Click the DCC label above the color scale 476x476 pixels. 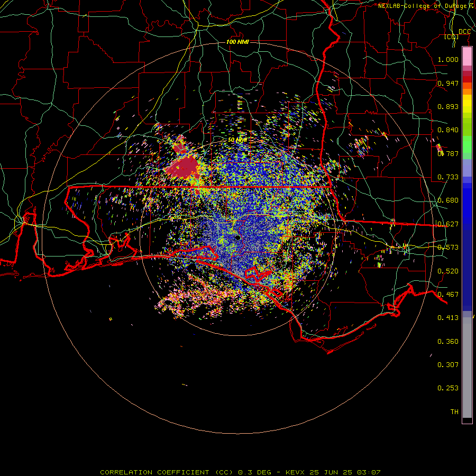[x=464, y=32]
